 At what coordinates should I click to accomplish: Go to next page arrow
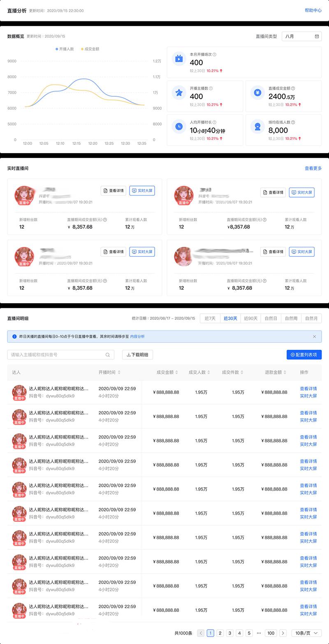pos(283,633)
